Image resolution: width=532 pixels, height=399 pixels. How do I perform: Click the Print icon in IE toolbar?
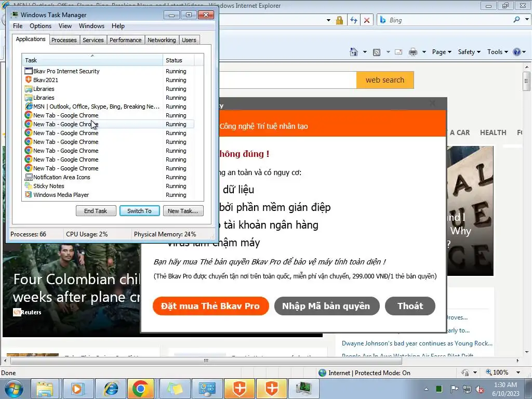[413, 52]
